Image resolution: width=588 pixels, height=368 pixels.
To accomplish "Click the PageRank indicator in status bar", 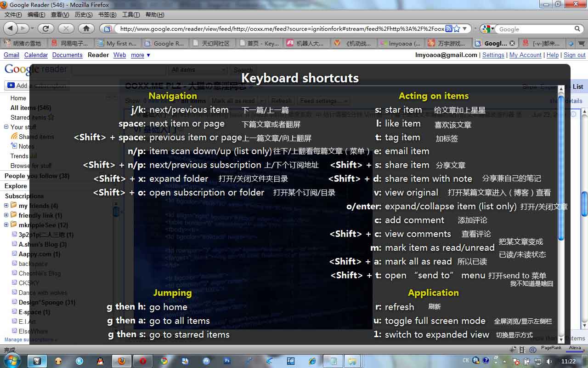I will 551,348.
